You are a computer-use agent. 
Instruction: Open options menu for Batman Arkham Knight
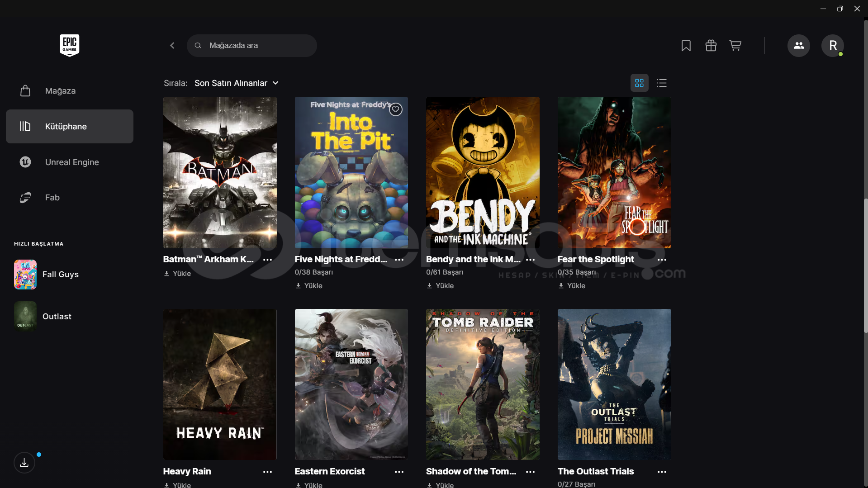268,260
